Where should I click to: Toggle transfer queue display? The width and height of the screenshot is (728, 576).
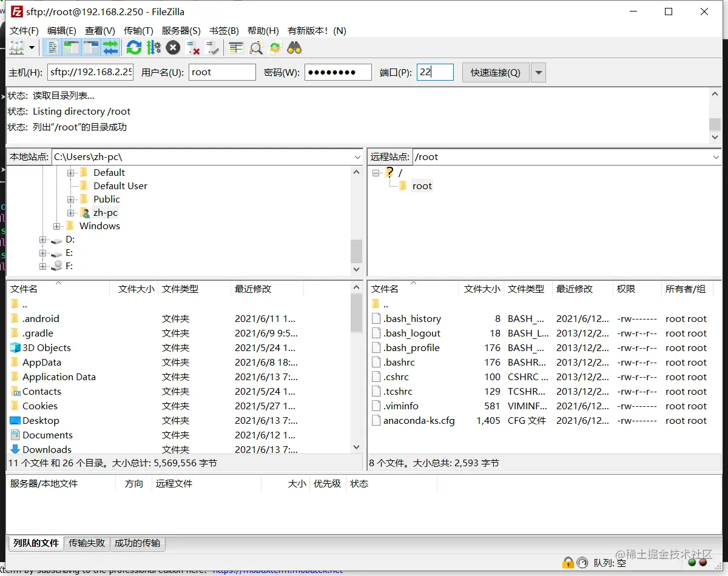coord(110,47)
